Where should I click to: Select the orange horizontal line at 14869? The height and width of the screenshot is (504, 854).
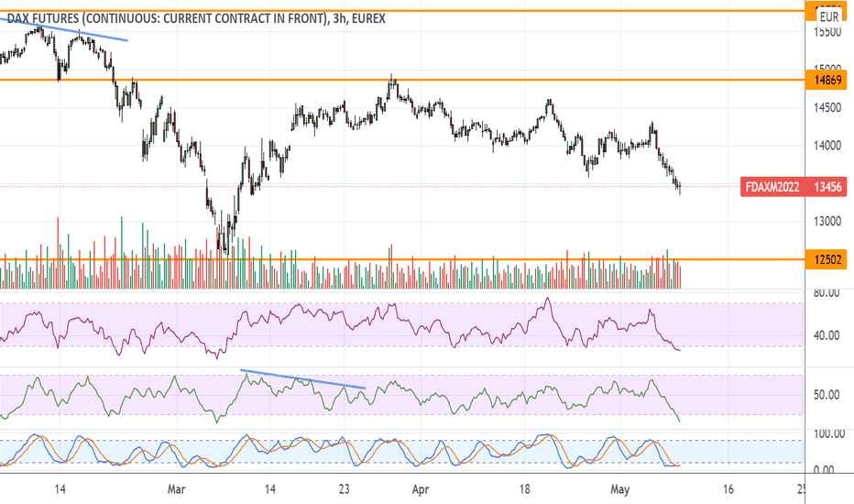click(402, 80)
